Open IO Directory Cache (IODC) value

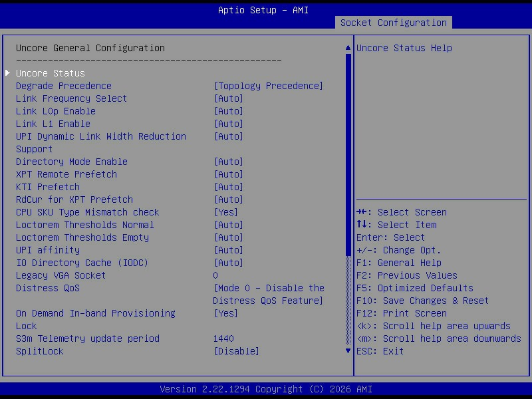point(228,263)
